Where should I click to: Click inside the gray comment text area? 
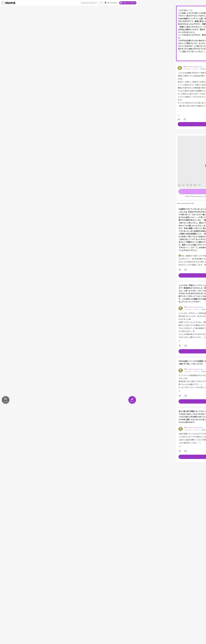[192, 159]
